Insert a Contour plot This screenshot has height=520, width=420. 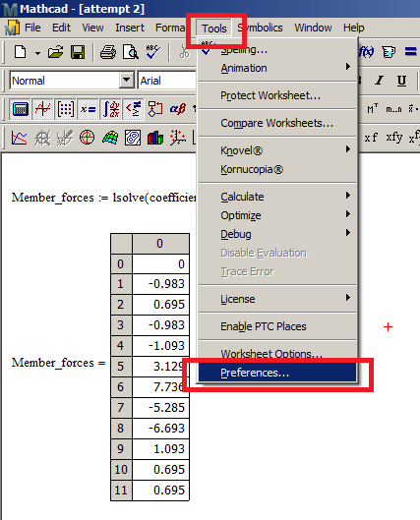pos(133,138)
